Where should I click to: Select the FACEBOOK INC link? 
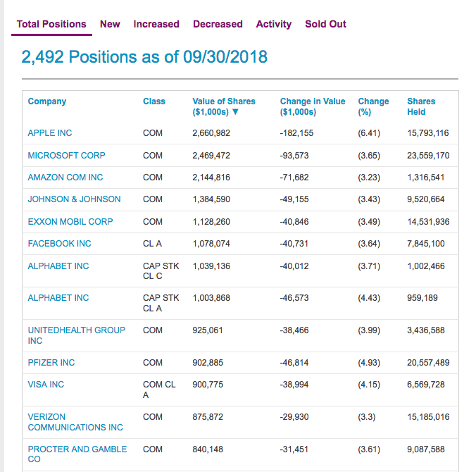[x=59, y=244]
